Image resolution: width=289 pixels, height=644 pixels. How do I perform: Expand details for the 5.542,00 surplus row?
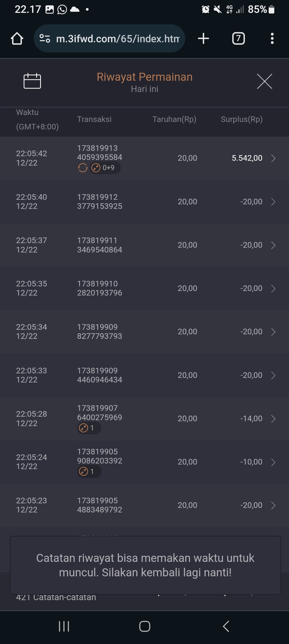[273, 158]
